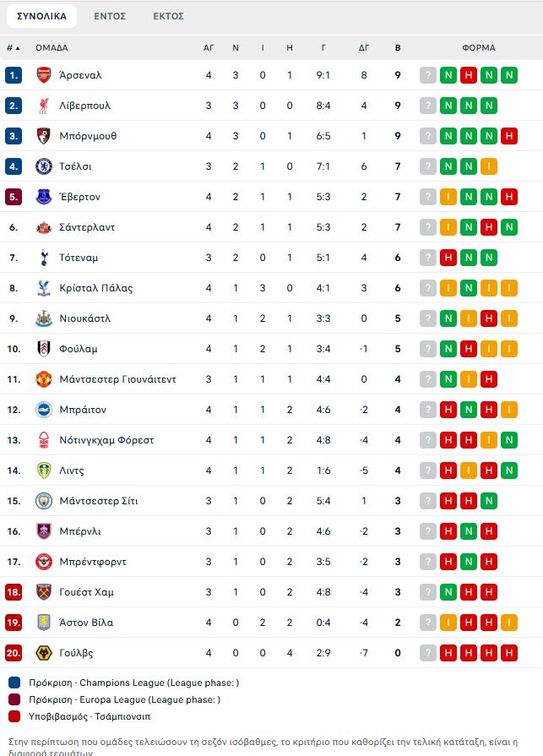This screenshot has width=543, height=756.
Task: Click the Arsenal club crest icon
Action: [44, 75]
